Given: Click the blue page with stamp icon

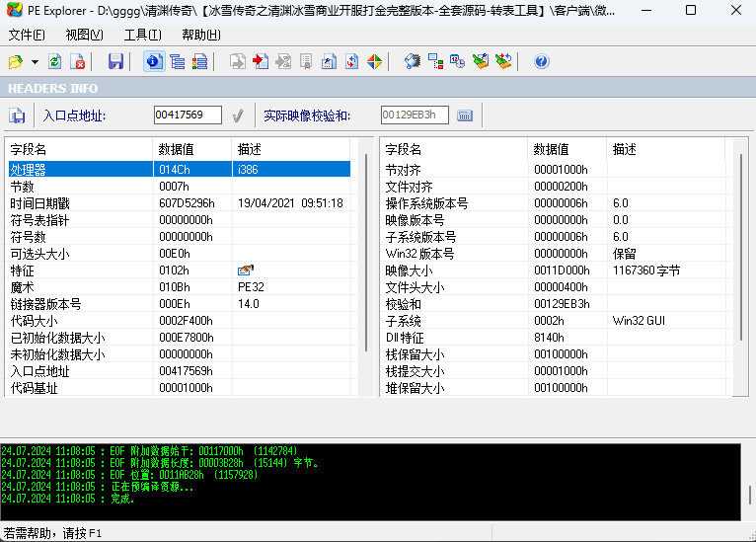Looking at the screenshot, I should coord(329,62).
